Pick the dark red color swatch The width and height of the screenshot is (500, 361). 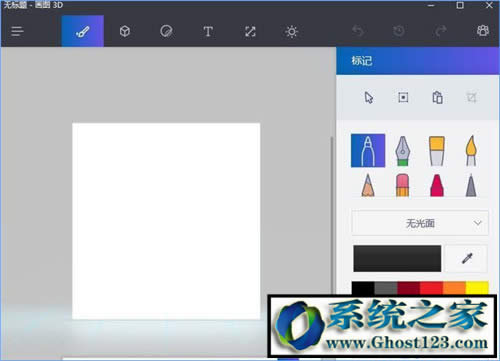point(409,288)
